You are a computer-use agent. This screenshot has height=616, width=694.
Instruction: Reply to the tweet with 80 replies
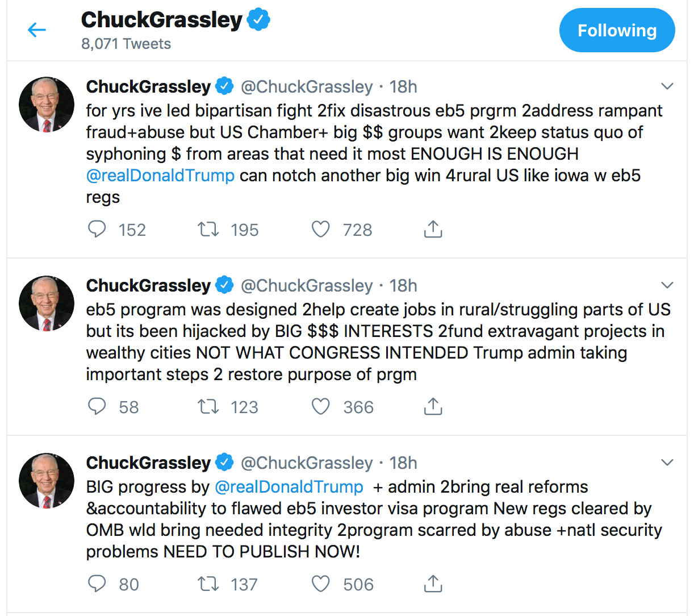pyautogui.click(x=97, y=584)
